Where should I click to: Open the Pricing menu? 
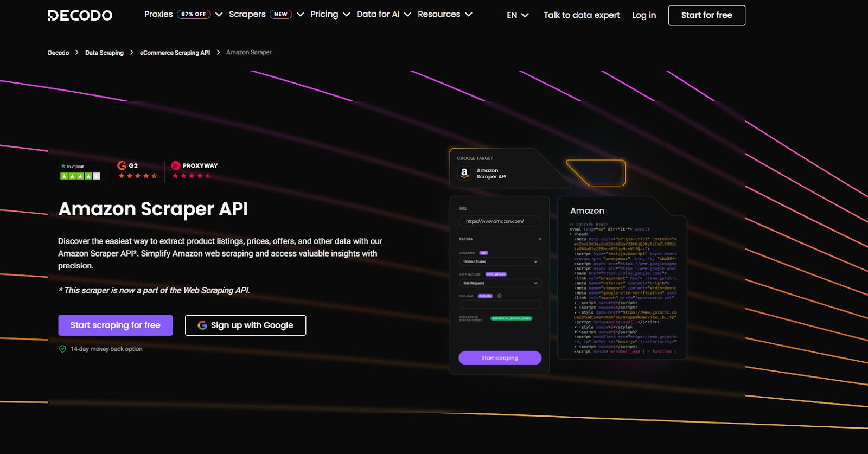324,14
